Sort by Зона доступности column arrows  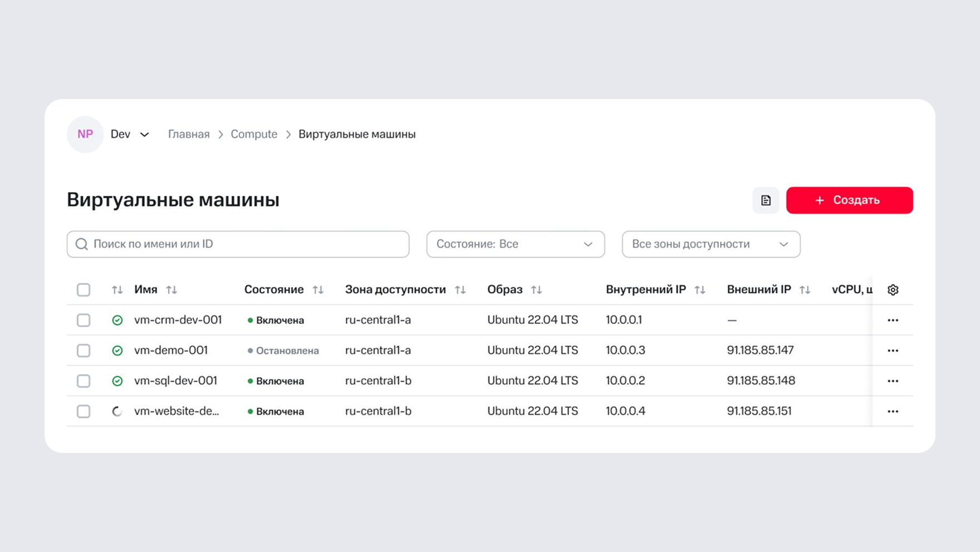tap(460, 290)
